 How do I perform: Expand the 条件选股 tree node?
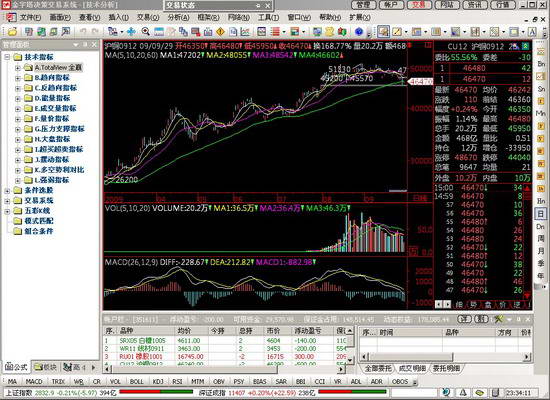[7, 191]
